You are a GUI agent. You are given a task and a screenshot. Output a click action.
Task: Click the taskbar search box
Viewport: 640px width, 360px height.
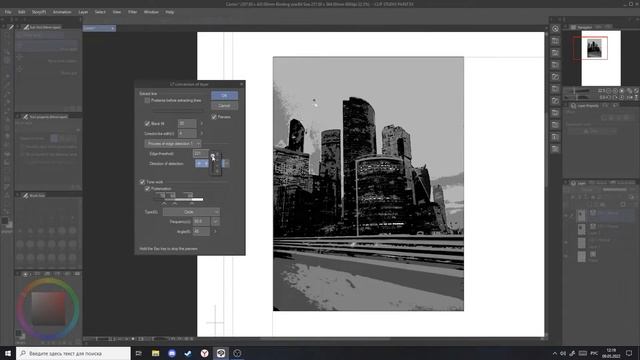click(x=73, y=353)
